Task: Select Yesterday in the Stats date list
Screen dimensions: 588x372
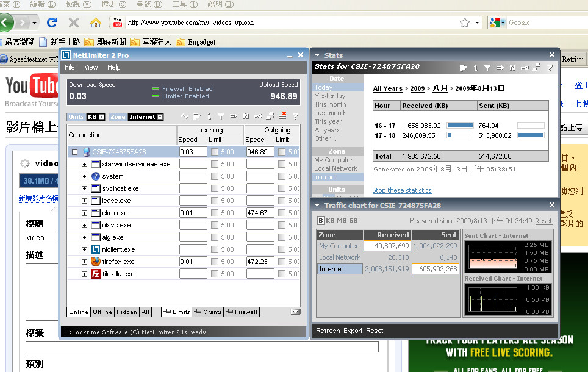Action: [329, 96]
